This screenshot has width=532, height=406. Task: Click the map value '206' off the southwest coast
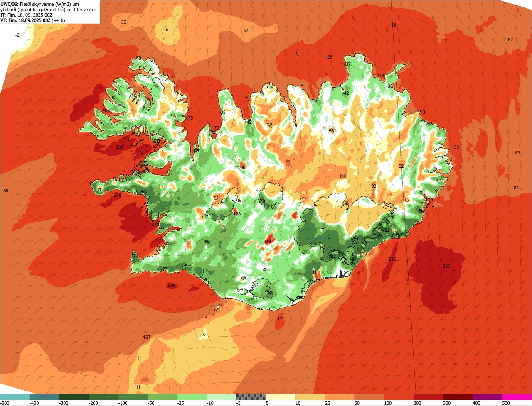pos(171,285)
